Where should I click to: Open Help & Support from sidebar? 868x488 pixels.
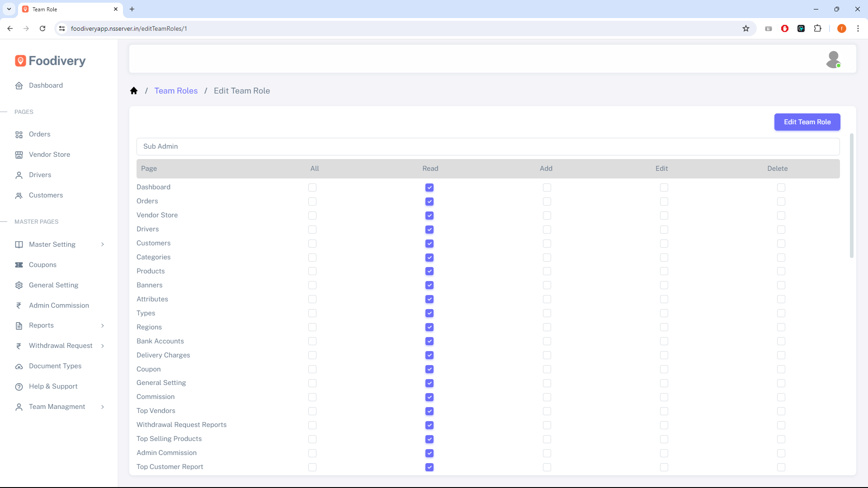pyautogui.click(x=52, y=386)
